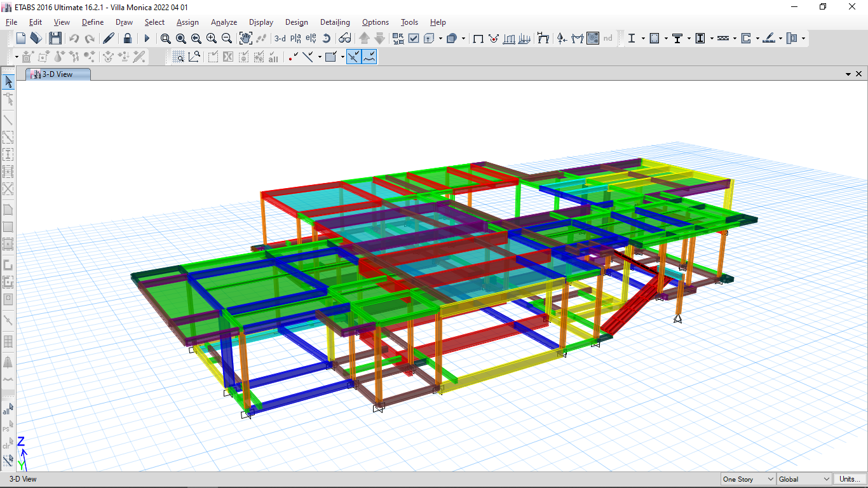Open the One Story dropdown

pos(748,479)
